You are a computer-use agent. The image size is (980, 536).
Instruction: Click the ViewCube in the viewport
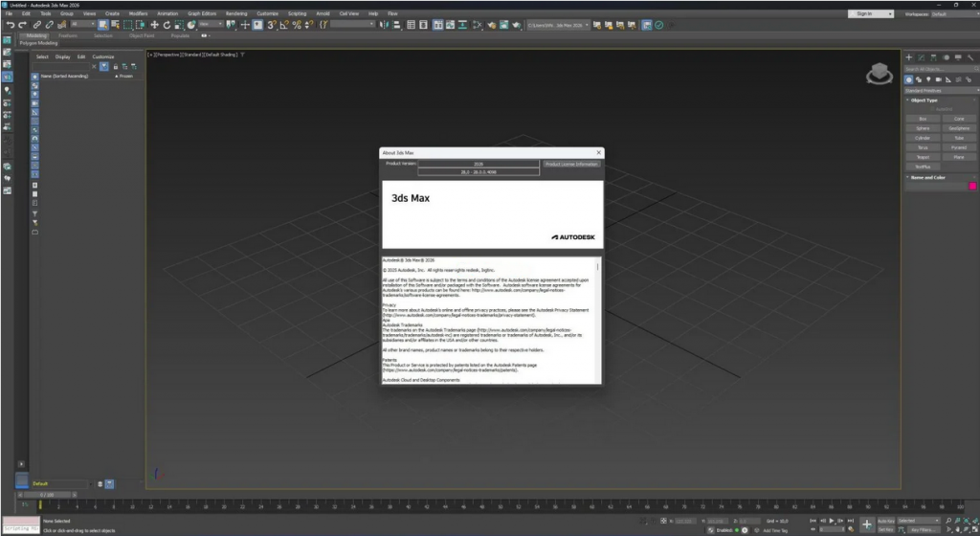click(x=880, y=74)
